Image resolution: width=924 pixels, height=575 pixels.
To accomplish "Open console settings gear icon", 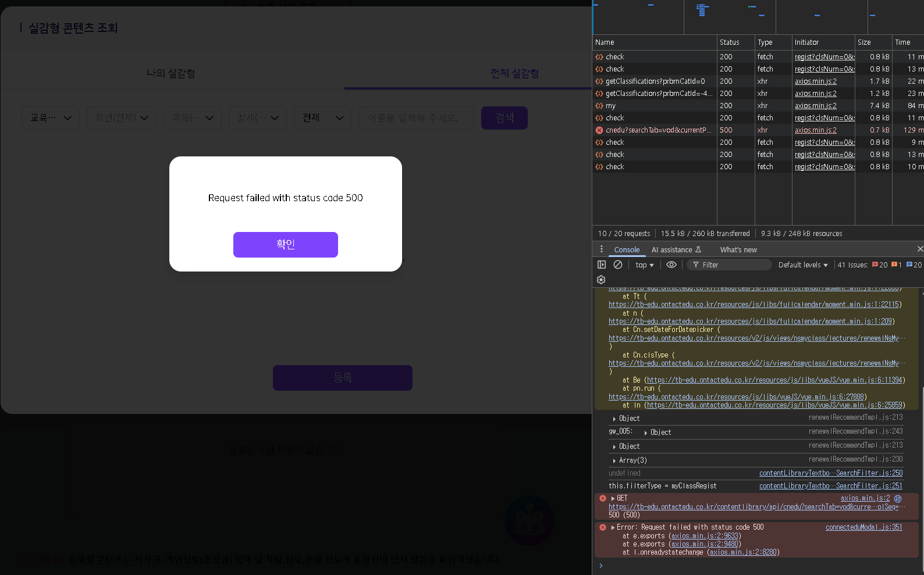I will [601, 280].
